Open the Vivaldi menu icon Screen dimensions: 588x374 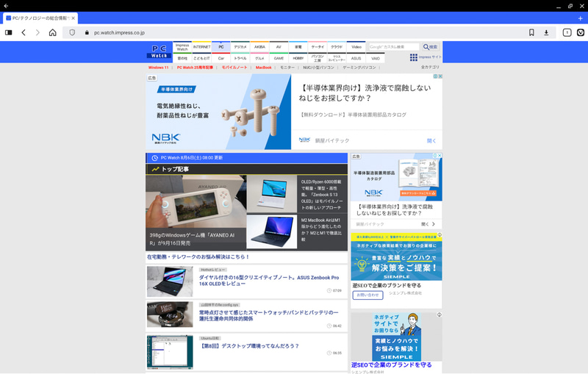point(581,32)
